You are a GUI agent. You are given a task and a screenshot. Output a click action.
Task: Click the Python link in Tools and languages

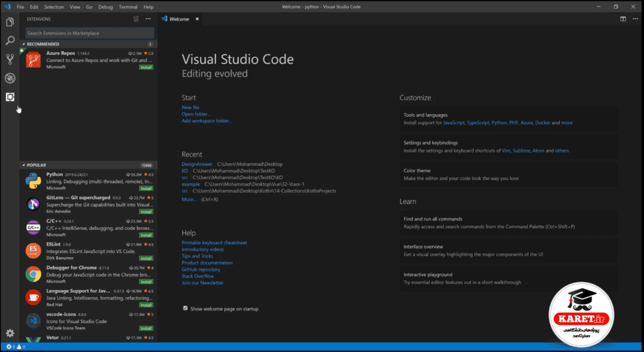coord(499,123)
